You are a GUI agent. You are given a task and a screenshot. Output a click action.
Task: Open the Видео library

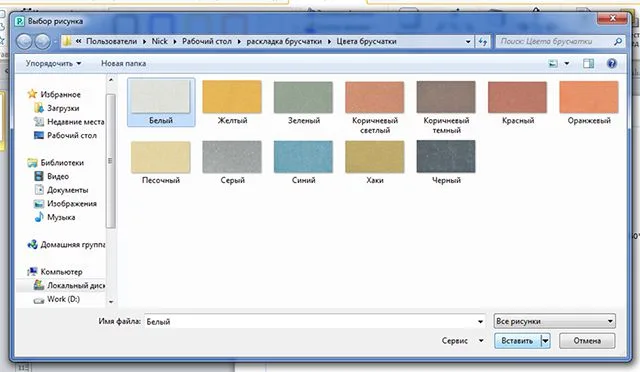pyautogui.click(x=51, y=176)
